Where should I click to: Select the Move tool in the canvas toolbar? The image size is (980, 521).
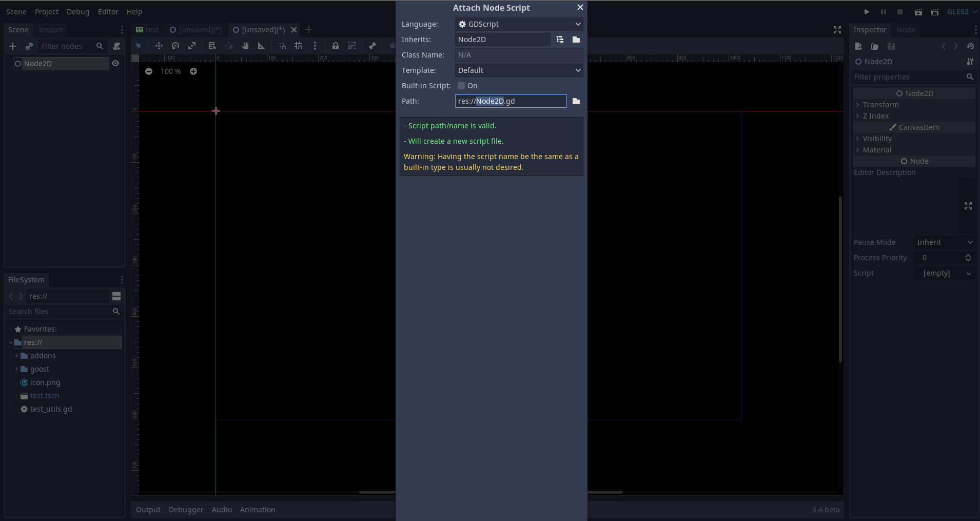pyautogui.click(x=159, y=46)
